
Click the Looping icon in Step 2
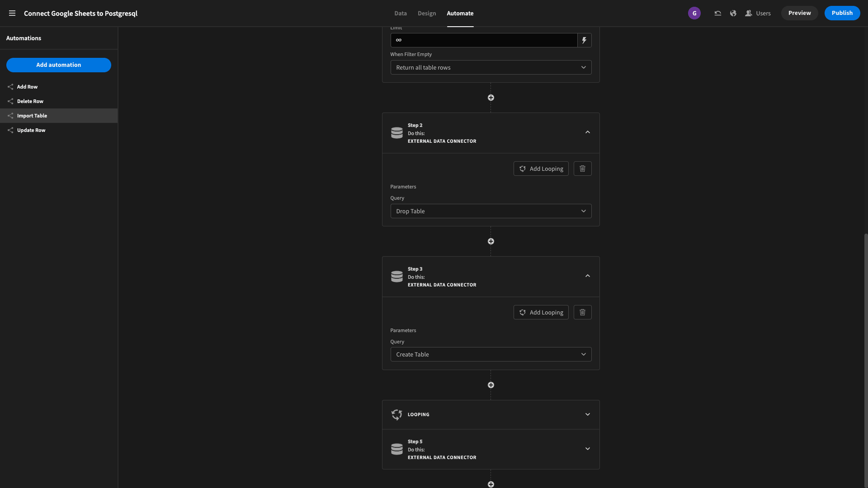(x=522, y=168)
